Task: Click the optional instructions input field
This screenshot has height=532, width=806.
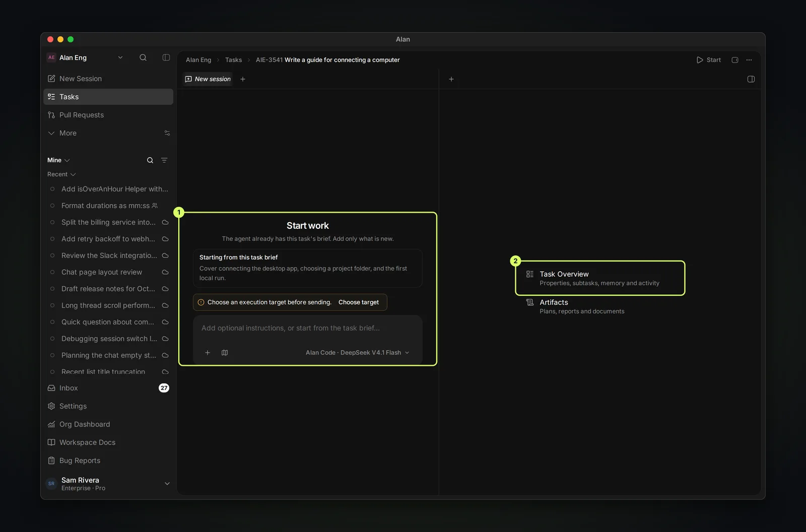Action: 308,328
